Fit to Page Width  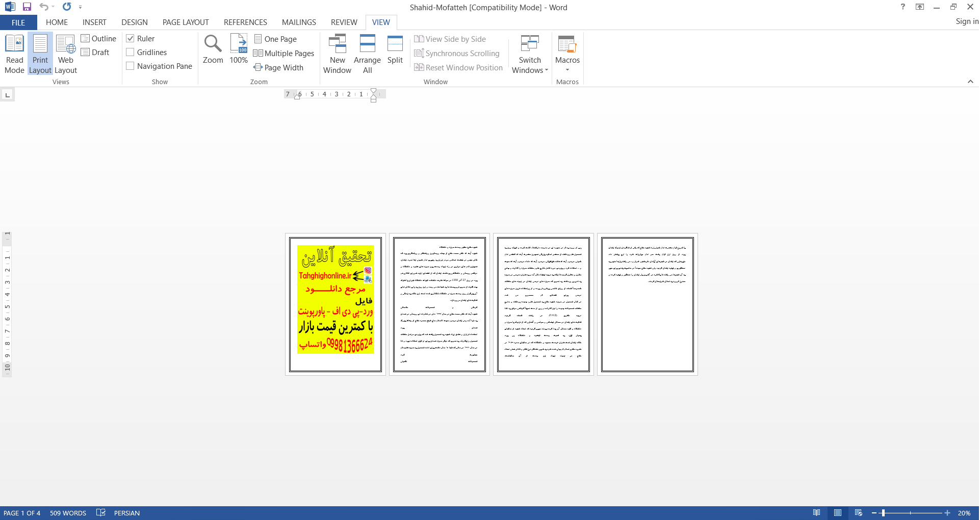point(278,68)
